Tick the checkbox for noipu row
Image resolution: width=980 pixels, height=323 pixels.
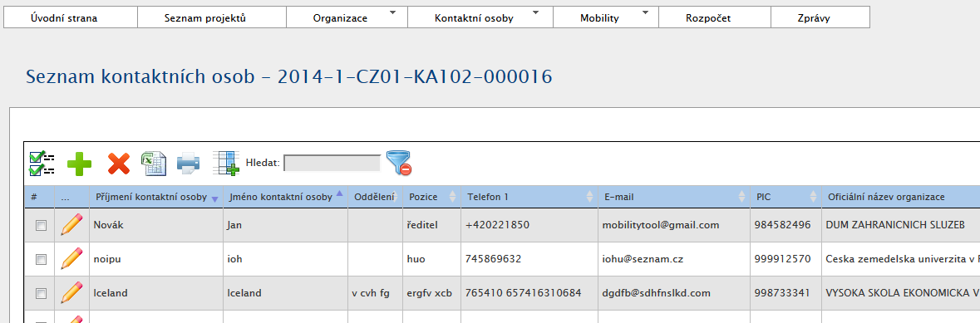pyautogui.click(x=41, y=259)
